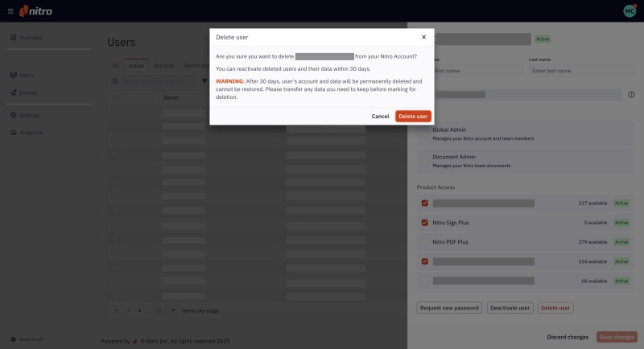Viewport: 644px width, 349px height.
Task: Click the Settings gear icon
Action: [13, 115]
